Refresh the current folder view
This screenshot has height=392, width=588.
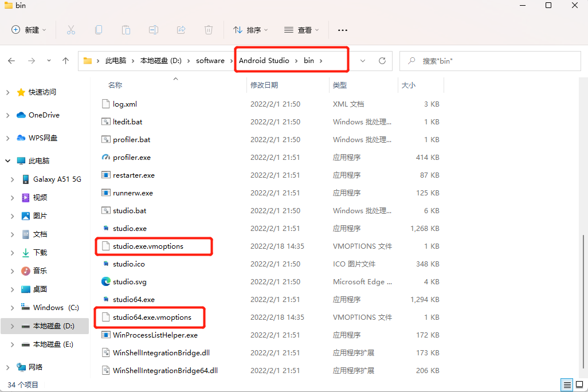pyautogui.click(x=382, y=61)
